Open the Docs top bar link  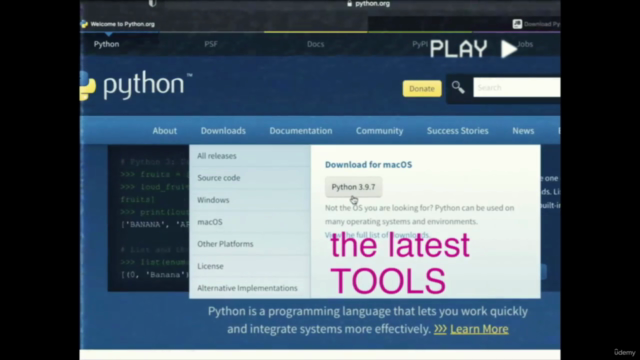(316, 44)
